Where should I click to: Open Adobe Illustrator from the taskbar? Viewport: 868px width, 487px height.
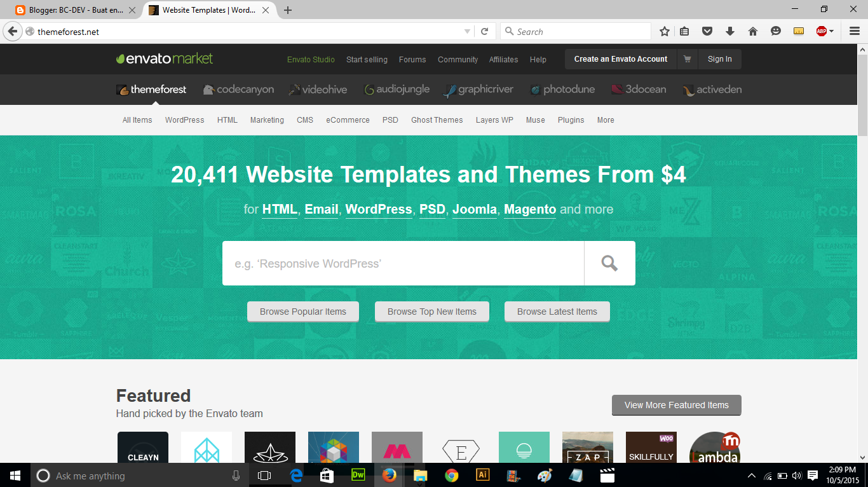pos(482,475)
